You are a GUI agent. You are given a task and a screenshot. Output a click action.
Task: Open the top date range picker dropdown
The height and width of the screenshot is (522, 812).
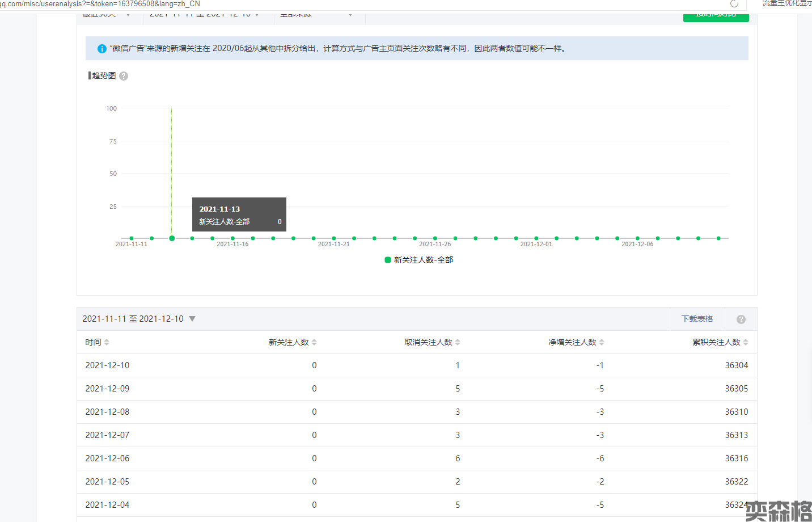[205, 15]
